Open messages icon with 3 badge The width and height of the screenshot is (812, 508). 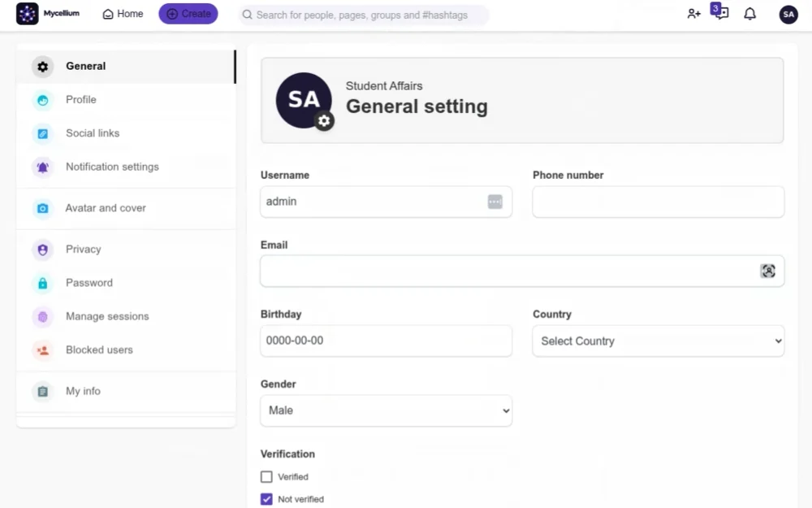tap(719, 11)
